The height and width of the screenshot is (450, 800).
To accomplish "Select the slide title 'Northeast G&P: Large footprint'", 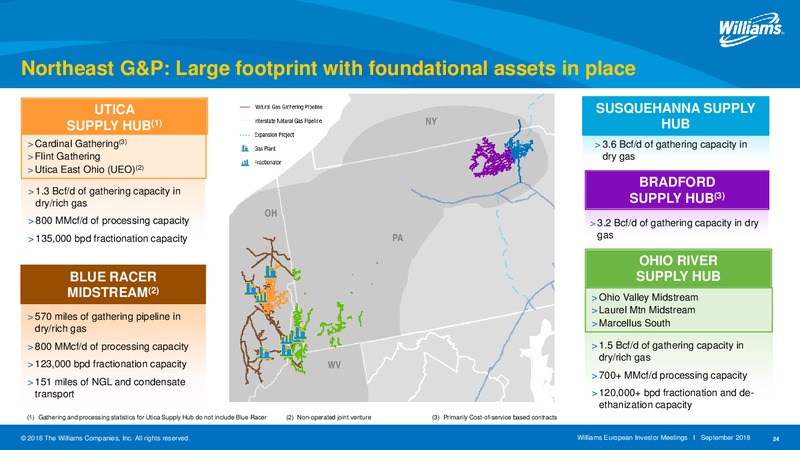I will coord(328,68).
